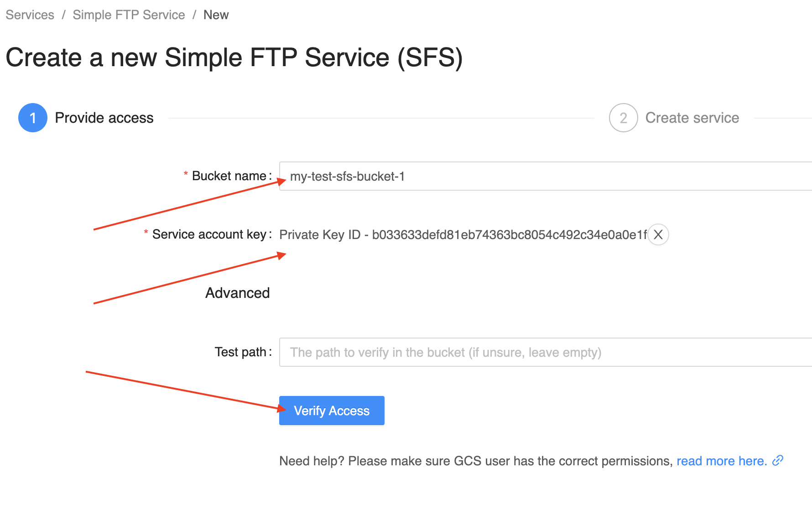Open the read more here link
812x510 pixels.
(722, 461)
